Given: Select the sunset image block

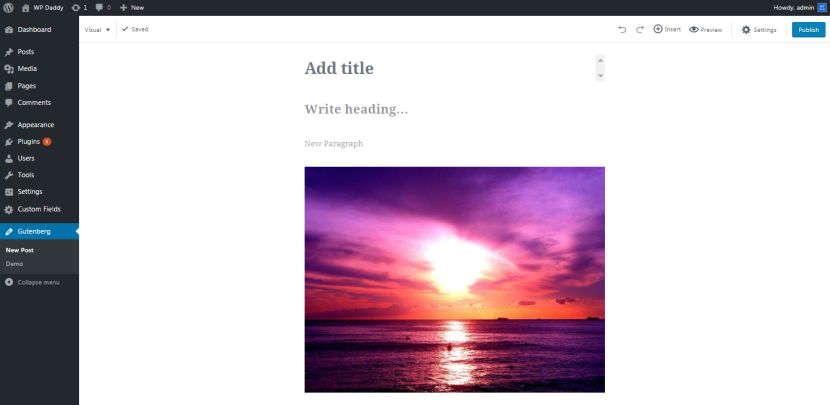Looking at the screenshot, I should (x=454, y=280).
